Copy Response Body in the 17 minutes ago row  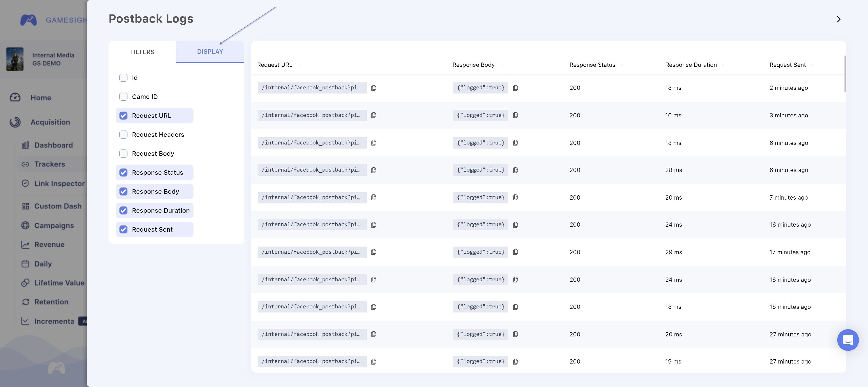coord(515,252)
